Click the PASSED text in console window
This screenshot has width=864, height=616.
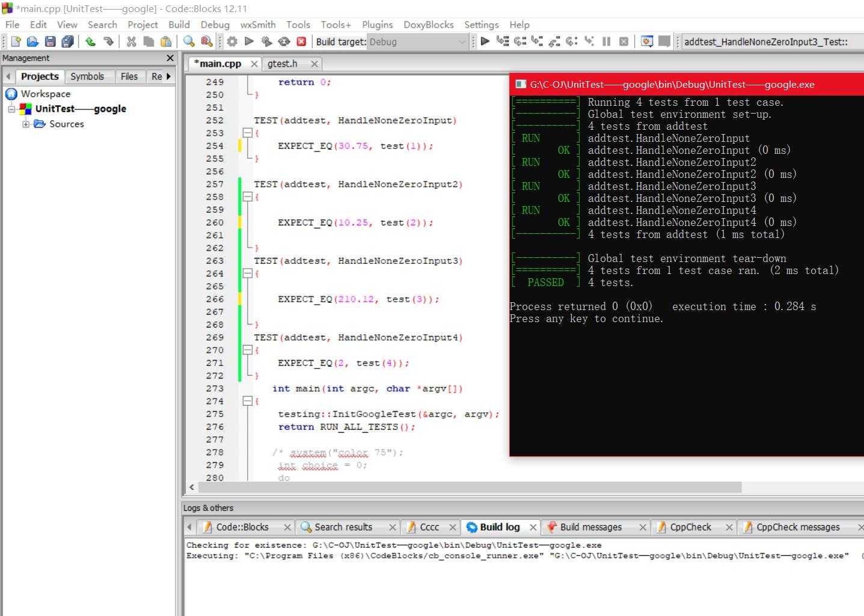(x=545, y=282)
